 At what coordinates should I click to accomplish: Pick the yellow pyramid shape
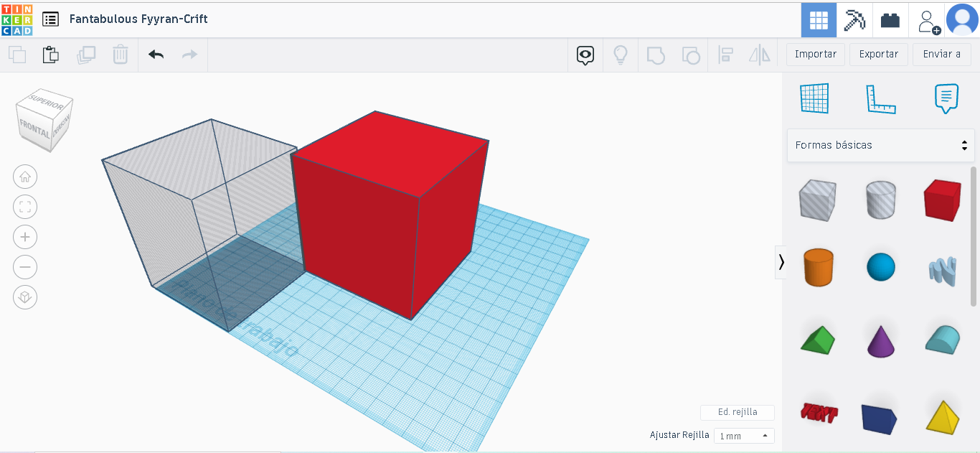pos(942,416)
